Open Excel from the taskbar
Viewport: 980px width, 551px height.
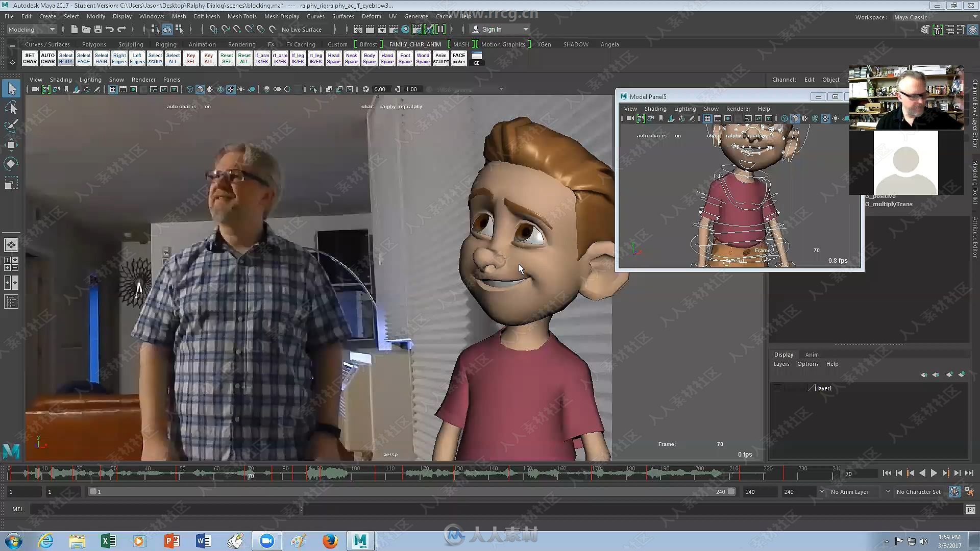click(108, 540)
